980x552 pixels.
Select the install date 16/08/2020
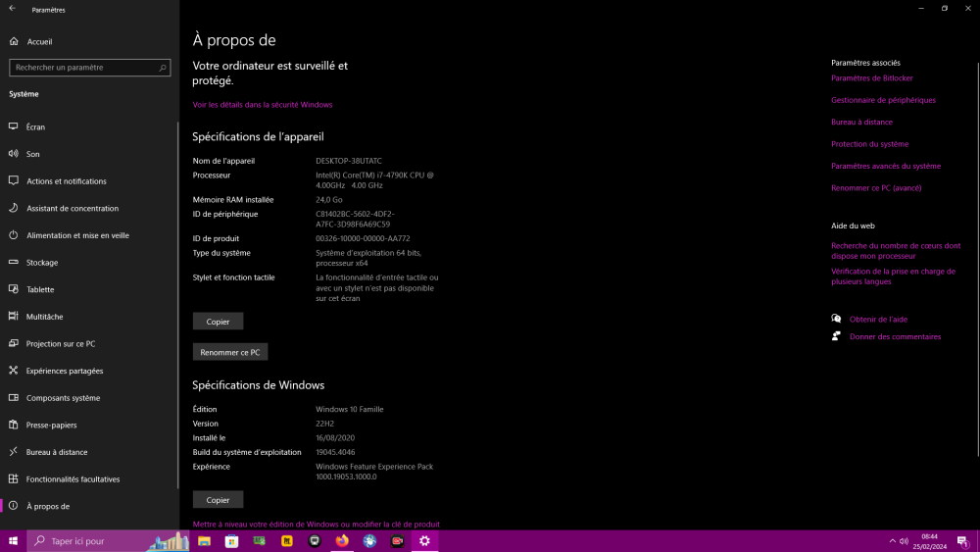(x=335, y=438)
